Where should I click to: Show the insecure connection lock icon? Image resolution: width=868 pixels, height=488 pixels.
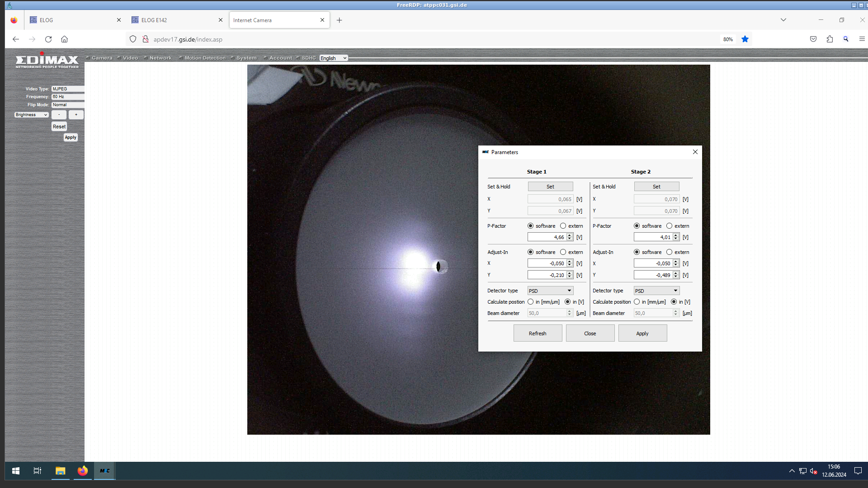(x=146, y=39)
